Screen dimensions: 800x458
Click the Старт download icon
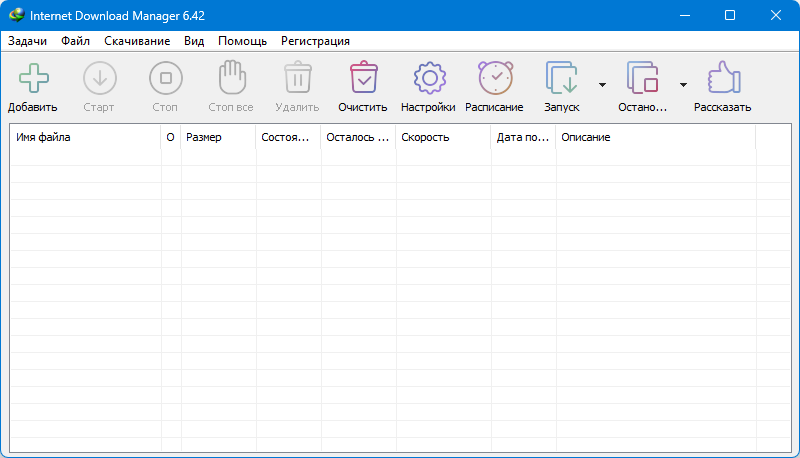click(99, 78)
